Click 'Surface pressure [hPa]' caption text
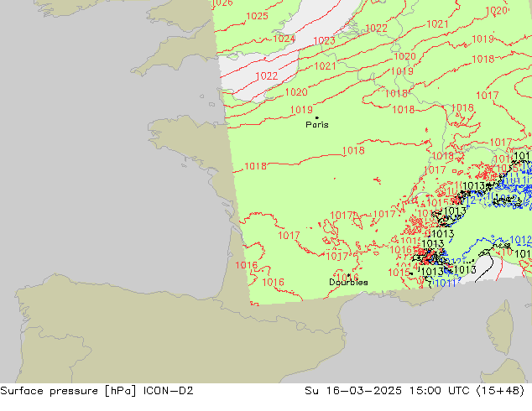The image size is (532, 411). coord(68,391)
